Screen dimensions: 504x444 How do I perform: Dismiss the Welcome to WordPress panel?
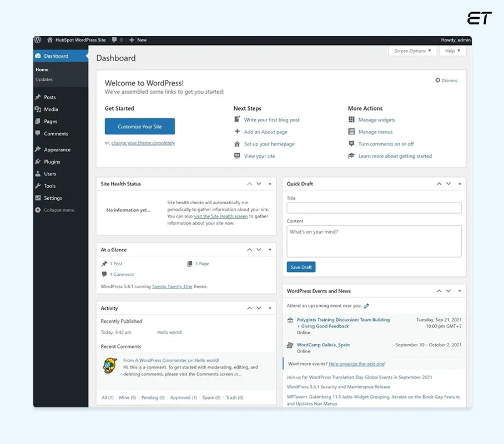point(446,80)
